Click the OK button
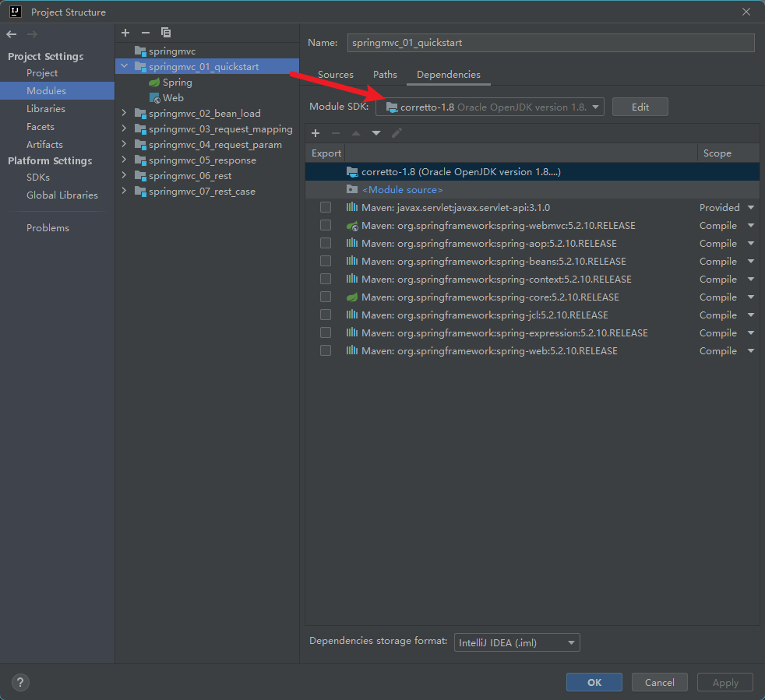This screenshot has height=700, width=765. pyautogui.click(x=594, y=682)
